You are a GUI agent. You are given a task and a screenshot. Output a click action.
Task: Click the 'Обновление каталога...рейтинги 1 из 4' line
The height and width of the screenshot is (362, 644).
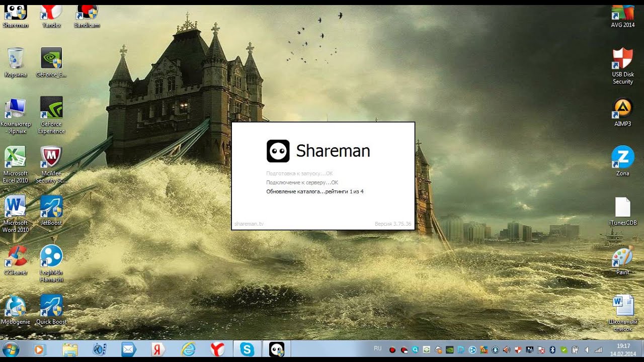[315, 192]
